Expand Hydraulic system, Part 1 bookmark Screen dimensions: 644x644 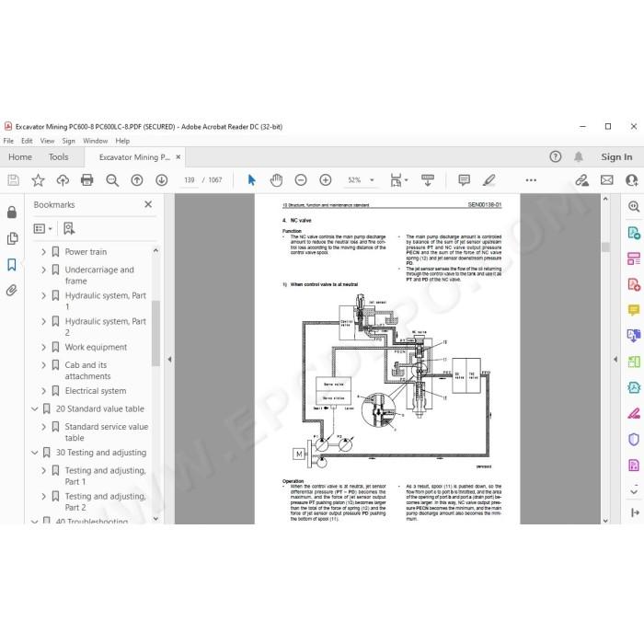click(43, 295)
